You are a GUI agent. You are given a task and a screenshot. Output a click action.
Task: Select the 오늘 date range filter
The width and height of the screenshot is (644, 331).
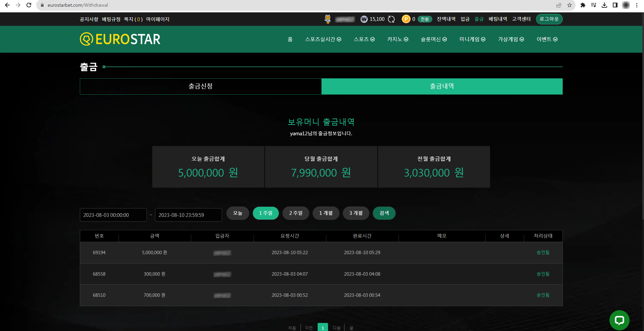point(238,213)
